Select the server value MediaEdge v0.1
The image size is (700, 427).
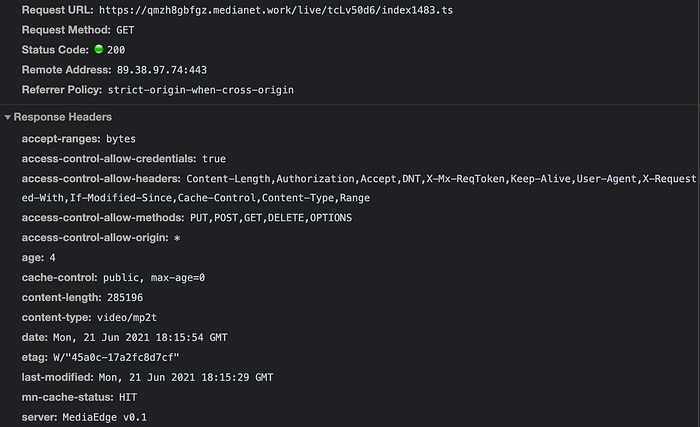(104, 417)
